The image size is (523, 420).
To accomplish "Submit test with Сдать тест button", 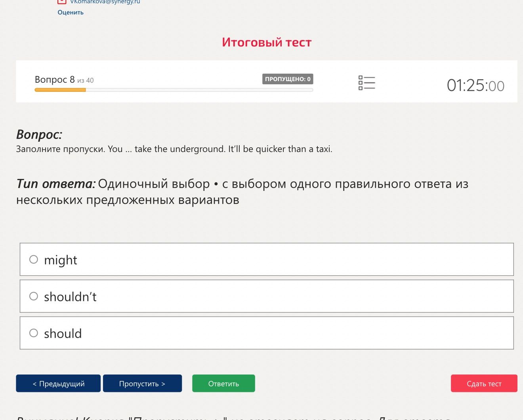I will (x=484, y=383).
